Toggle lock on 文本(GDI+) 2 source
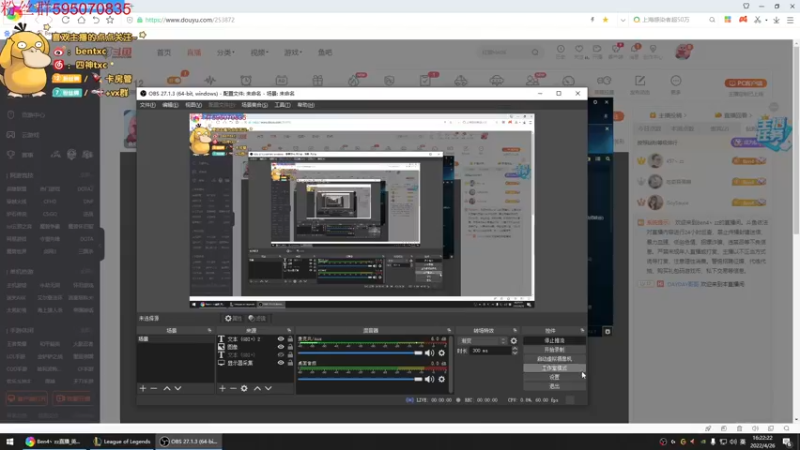Screen dimensions: 800x450 tap(290, 339)
